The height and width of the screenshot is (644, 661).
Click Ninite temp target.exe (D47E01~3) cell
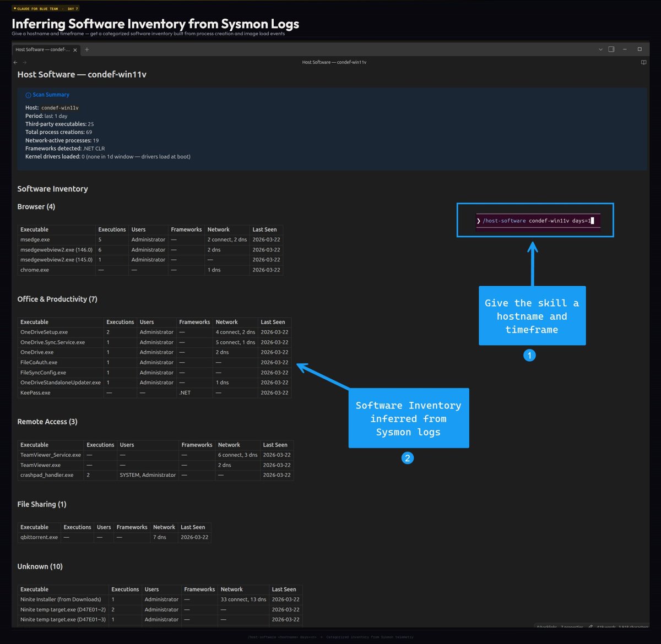[x=63, y=620]
